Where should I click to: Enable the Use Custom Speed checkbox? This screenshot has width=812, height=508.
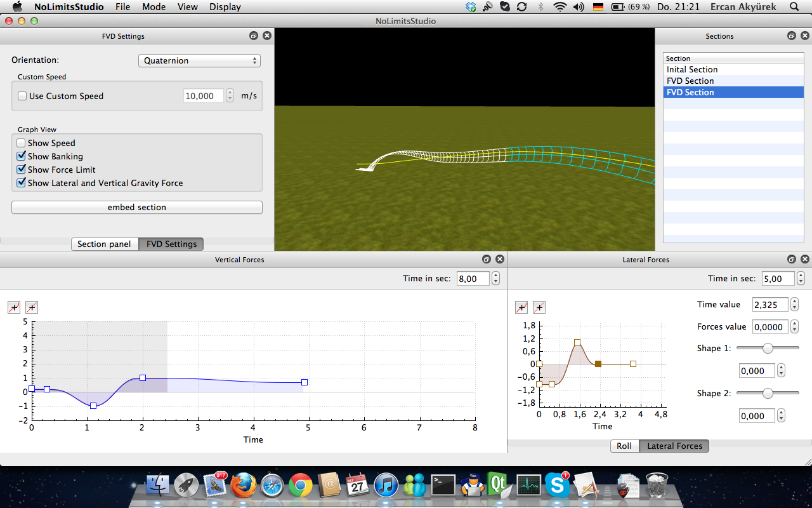[22, 97]
